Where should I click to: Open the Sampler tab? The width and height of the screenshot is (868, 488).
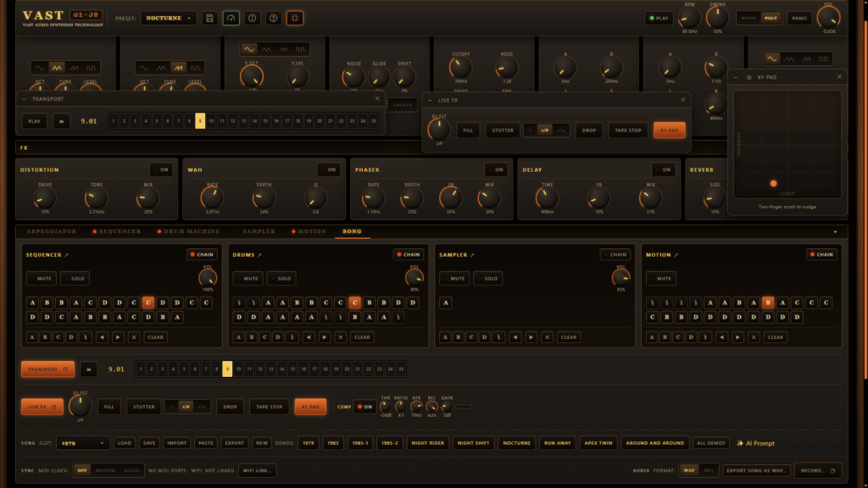[256, 231]
